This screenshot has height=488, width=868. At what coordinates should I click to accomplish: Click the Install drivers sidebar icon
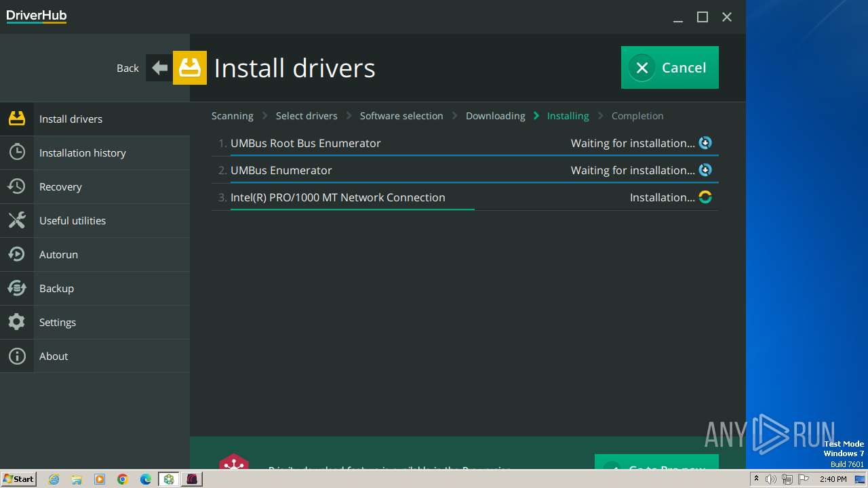coord(17,119)
